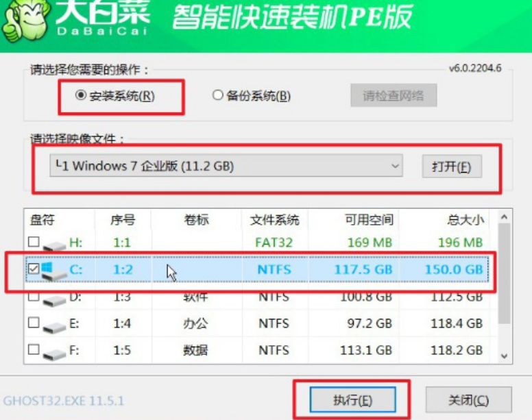Image resolution: width=532 pixels, height=420 pixels.
Task: Check the H: drive checkbox
Action: coord(34,242)
